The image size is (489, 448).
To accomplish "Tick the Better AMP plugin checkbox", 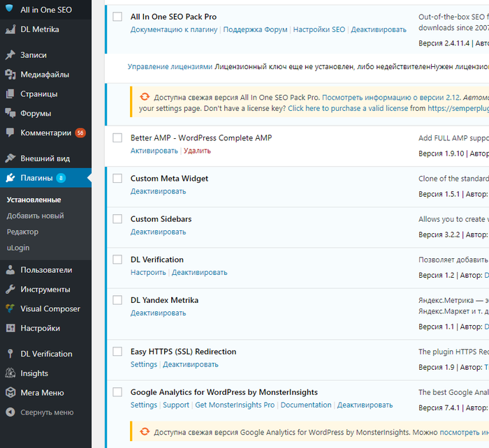I will point(117,138).
